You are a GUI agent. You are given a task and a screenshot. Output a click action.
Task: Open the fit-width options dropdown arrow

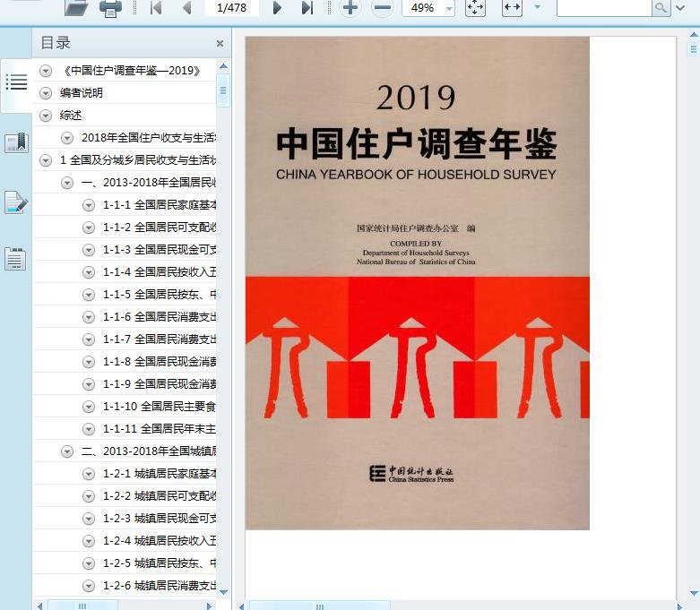click(x=538, y=7)
